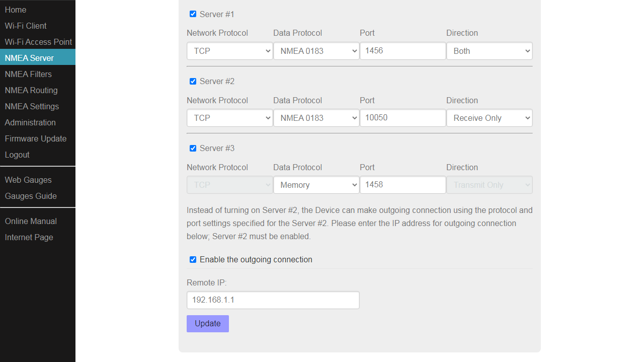Viewport: 644px width, 362px height.
Task: Open the Online Manual link
Action: (x=31, y=221)
